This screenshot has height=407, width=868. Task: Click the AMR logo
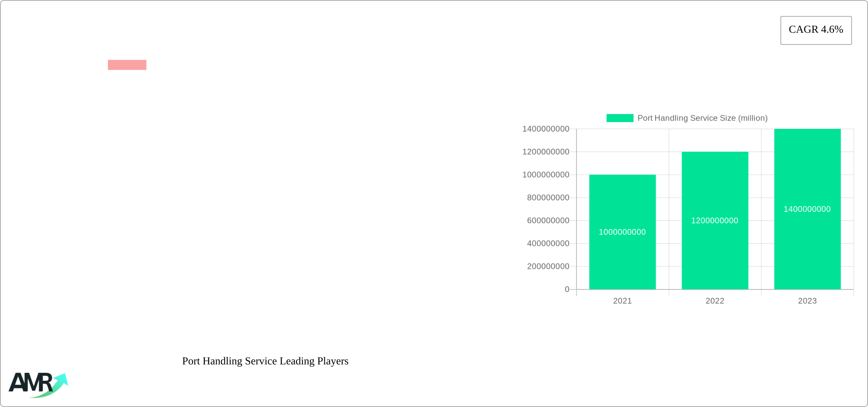[x=38, y=385]
